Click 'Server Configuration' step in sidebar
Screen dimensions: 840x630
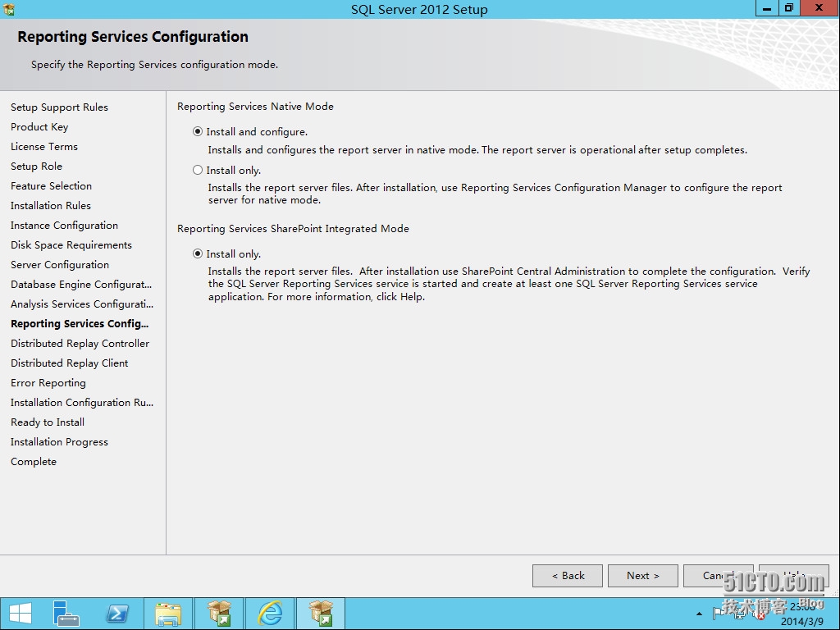pos(60,265)
